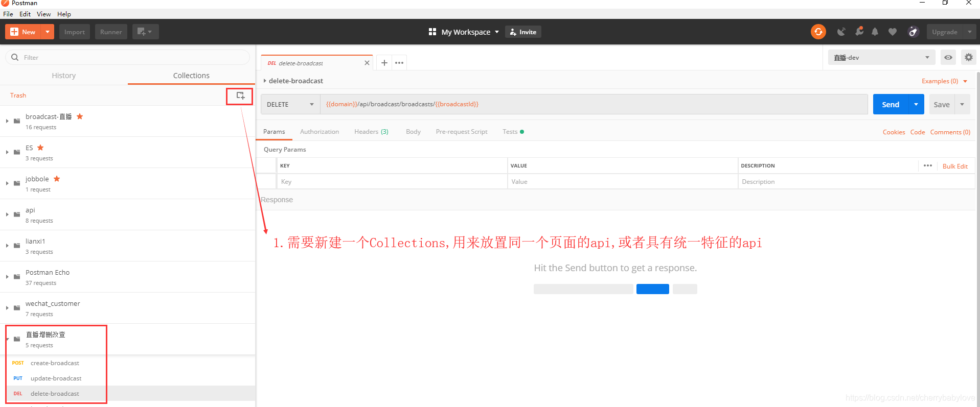Screen dimensions: 980x407
Task: Open tab options ellipsis menu
Action: tap(399, 63)
